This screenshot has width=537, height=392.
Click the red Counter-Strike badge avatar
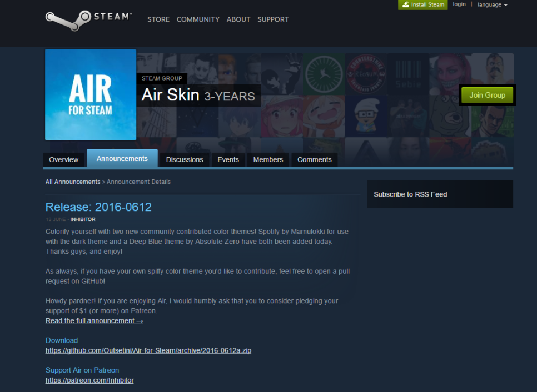[x=366, y=74]
